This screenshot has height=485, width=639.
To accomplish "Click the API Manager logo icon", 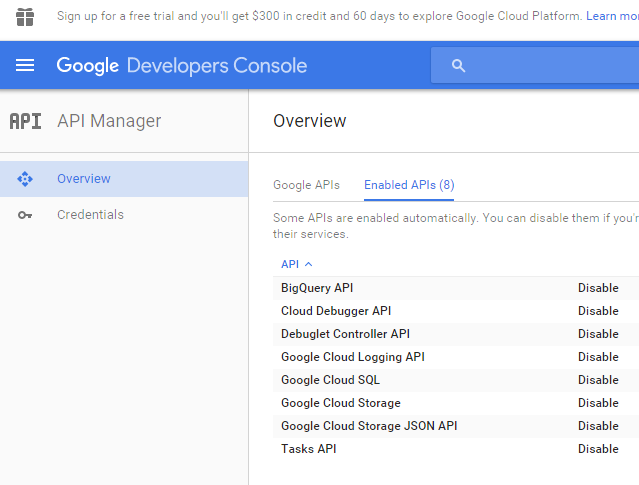I will point(25,121).
